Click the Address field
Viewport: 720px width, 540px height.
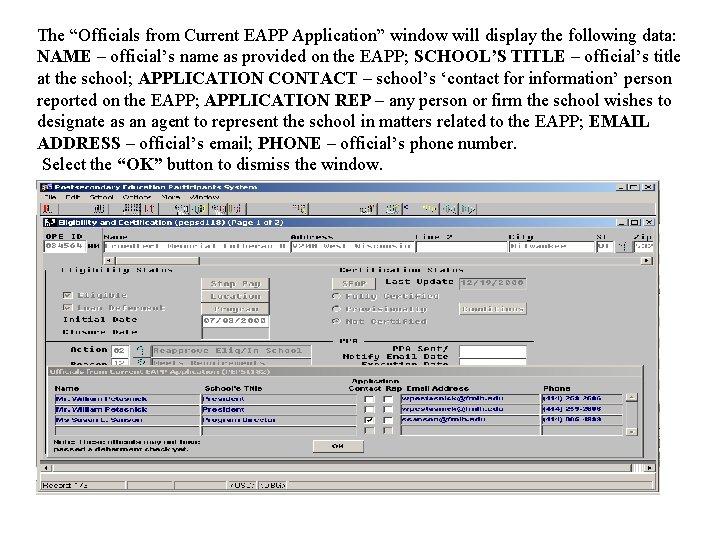click(x=353, y=247)
